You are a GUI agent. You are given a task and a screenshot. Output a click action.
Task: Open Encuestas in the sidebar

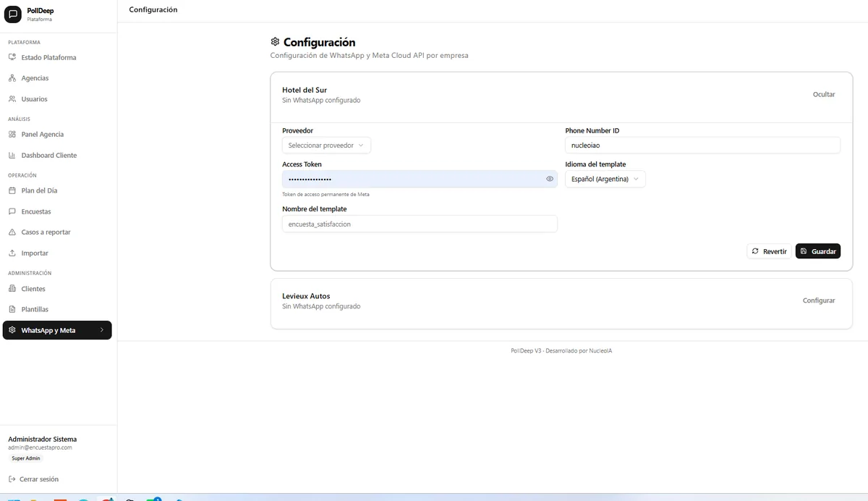click(x=57, y=211)
